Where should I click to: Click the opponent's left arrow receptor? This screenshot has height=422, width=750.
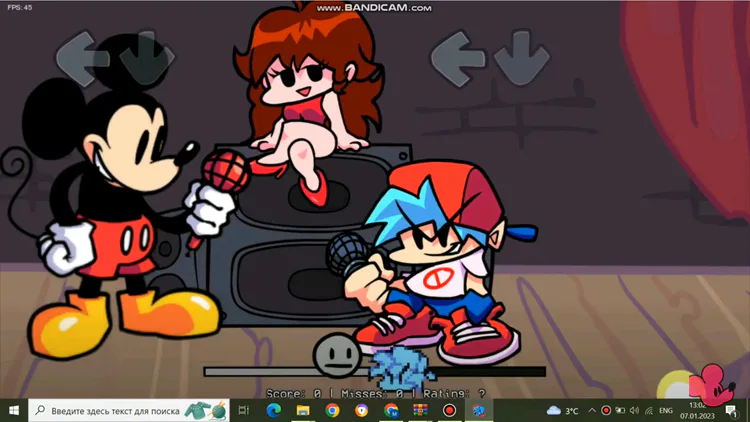point(82,59)
